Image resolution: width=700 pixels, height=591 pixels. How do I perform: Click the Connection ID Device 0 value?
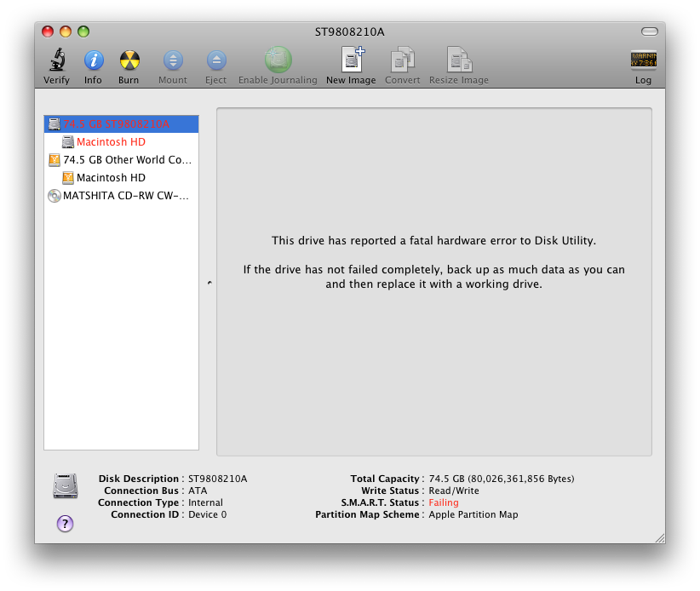207,514
